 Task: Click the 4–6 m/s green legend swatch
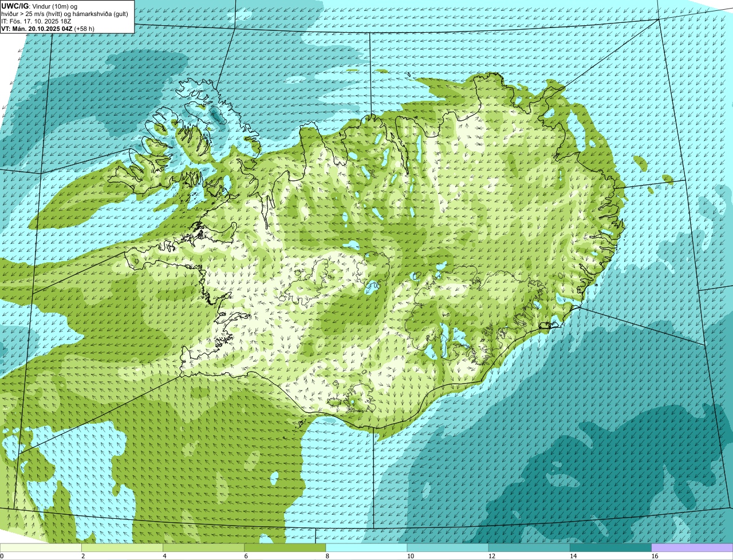pos(203,547)
